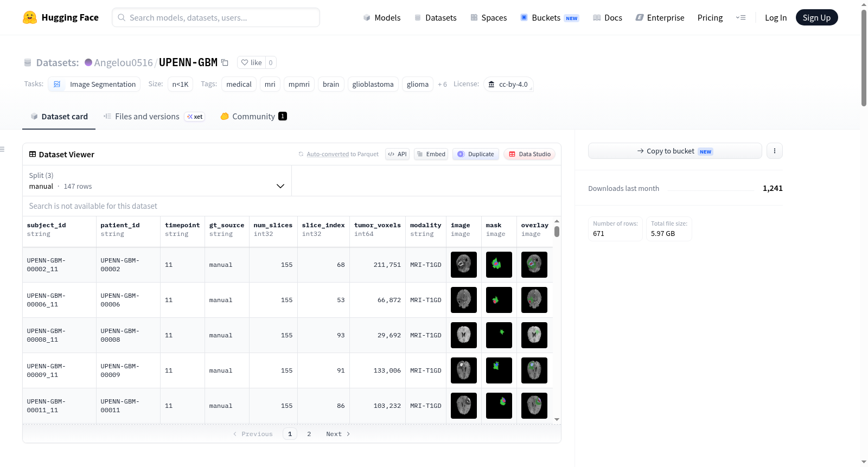
Task: Click the heart like button
Action: pyautogui.click(x=251, y=62)
